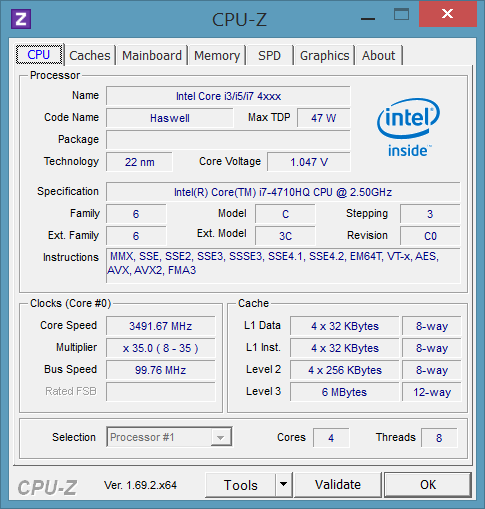
Task: Click the Clocks (Core #0) group label
Action: tap(70, 303)
